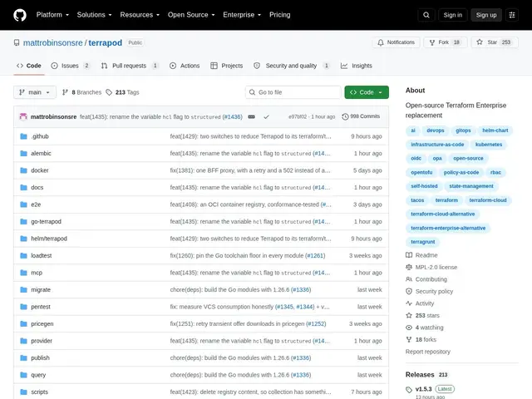The width and height of the screenshot is (532, 399).
Task: Open the Pricing link
Action: 279,15
